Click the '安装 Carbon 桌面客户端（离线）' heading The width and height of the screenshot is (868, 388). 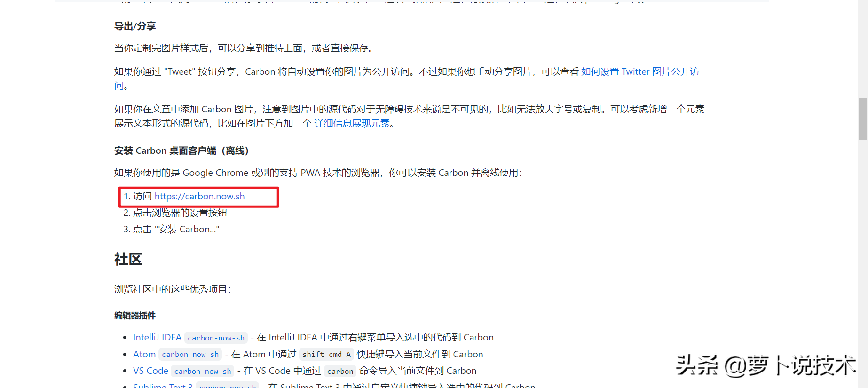pos(181,150)
